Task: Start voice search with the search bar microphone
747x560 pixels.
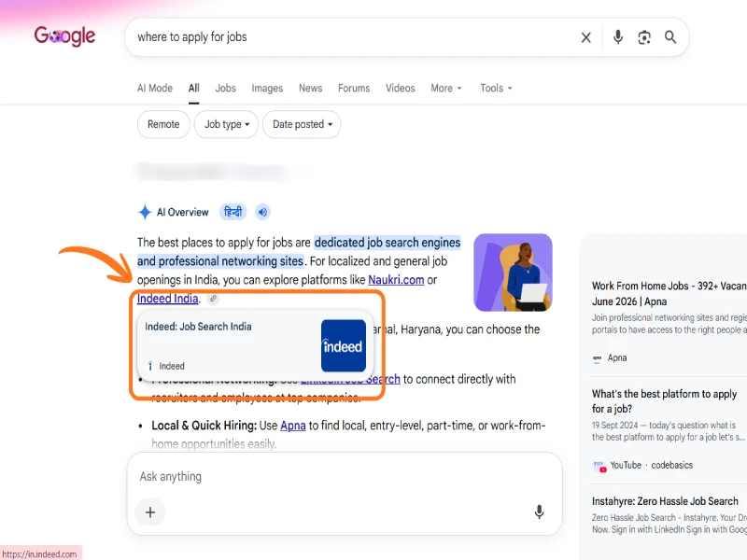Action: (x=618, y=37)
